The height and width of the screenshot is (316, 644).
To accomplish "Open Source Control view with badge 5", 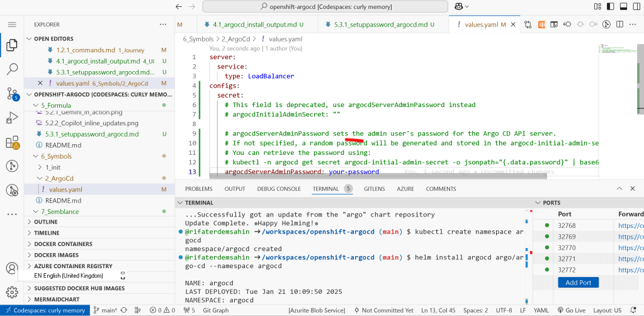I will pyautogui.click(x=13, y=94).
